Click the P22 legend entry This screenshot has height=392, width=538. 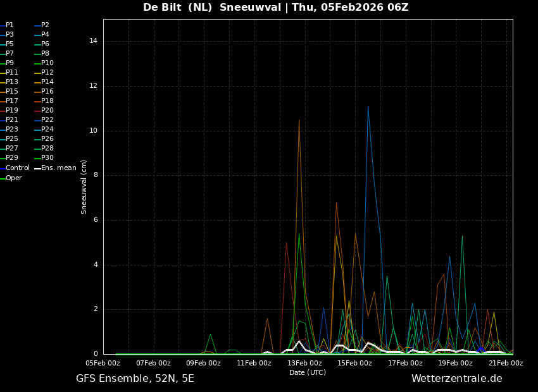coord(47,120)
